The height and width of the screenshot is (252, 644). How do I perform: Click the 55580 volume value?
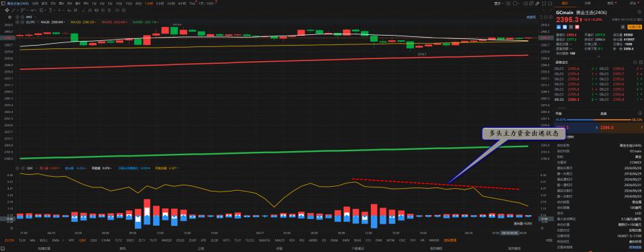click(x=629, y=35)
